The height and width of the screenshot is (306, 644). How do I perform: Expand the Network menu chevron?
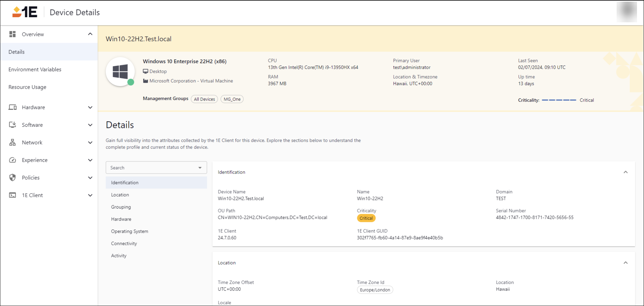click(x=90, y=142)
